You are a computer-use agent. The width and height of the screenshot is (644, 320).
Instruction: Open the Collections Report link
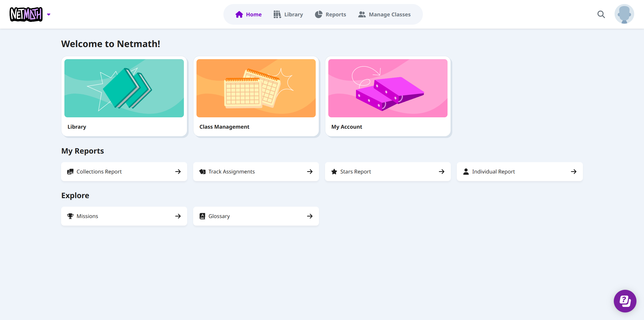click(x=124, y=171)
